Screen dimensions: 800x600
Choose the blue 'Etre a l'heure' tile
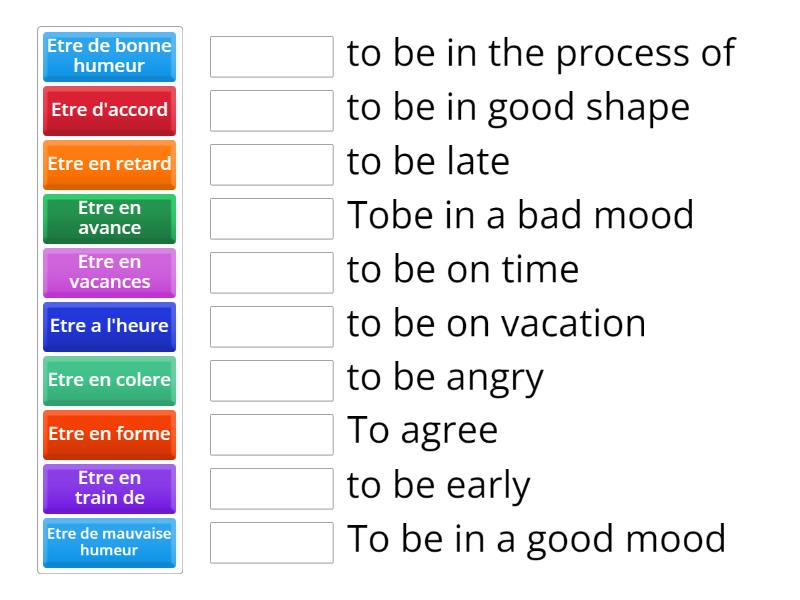coord(110,326)
